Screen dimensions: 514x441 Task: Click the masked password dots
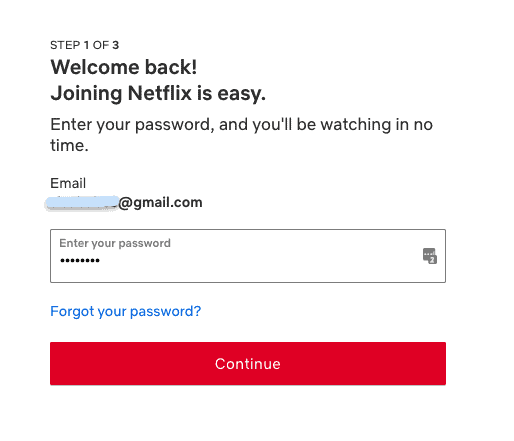(x=80, y=260)
